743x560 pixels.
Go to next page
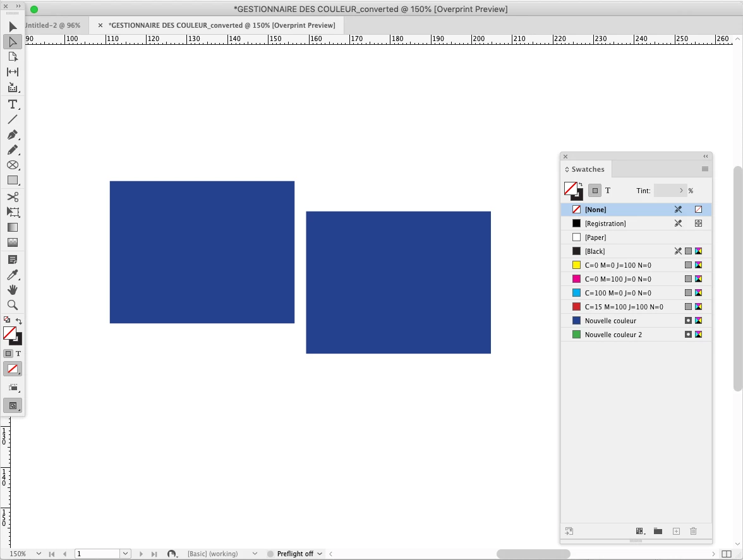point(141,554)
